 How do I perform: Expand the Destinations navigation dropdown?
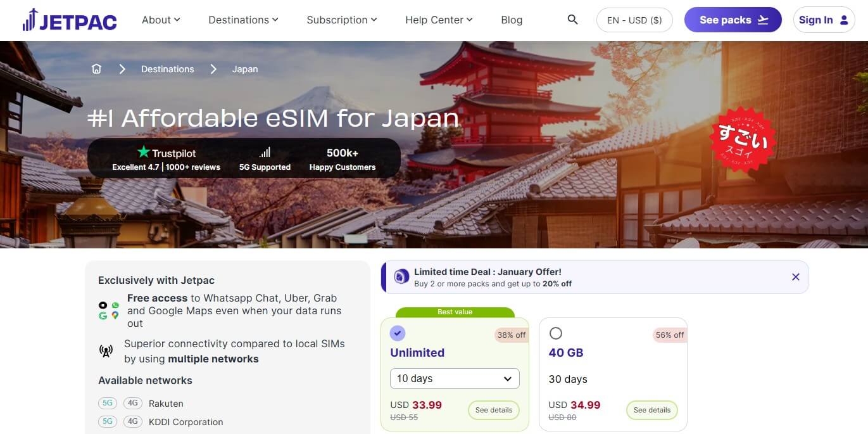243,20
